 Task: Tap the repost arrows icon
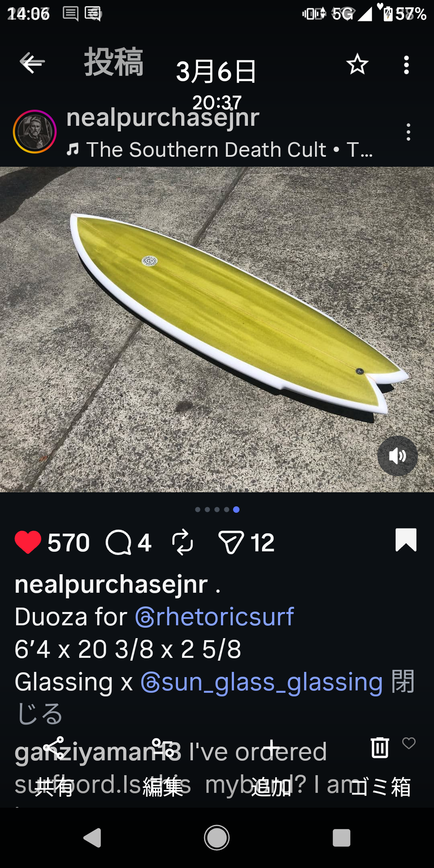point(182,542)
